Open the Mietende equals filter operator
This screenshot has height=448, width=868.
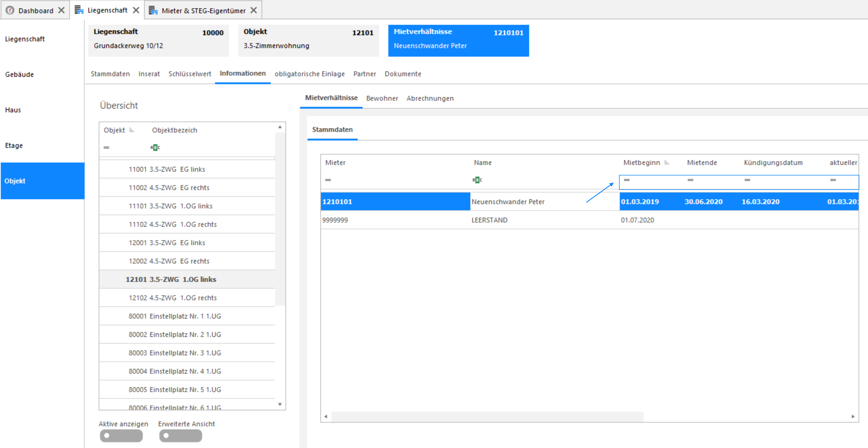[690, 180]
